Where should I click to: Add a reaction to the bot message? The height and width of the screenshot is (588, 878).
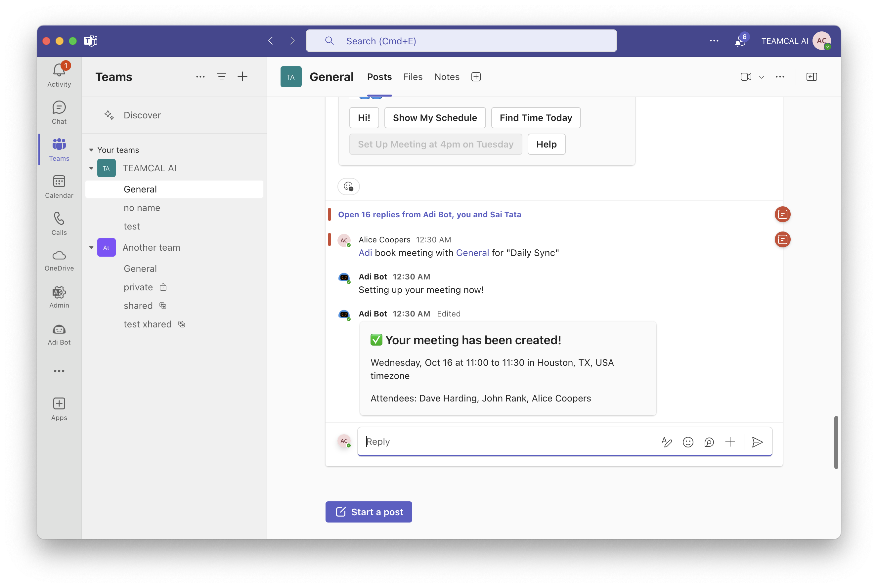coord(348,187)
